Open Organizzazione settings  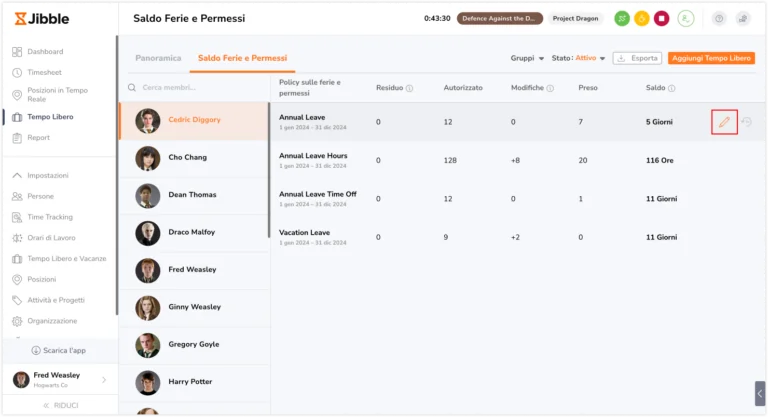(52, 320)
